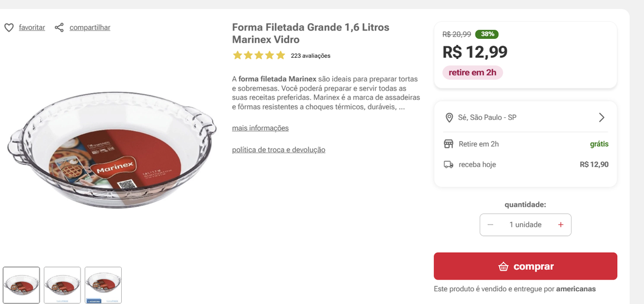Open política de troca e devolução link
This screenshot has width=644, height=304.
[x=278, y=150]
